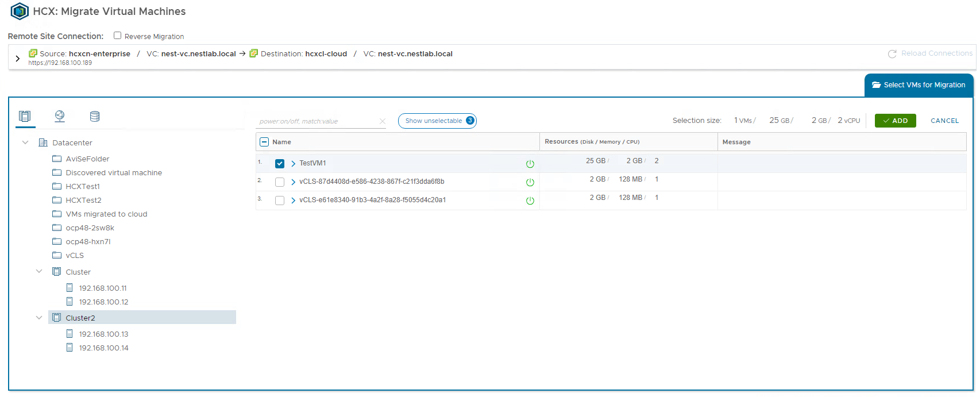Switch to the Datastores view icon

pyautogui.click(x=95, y=116)
